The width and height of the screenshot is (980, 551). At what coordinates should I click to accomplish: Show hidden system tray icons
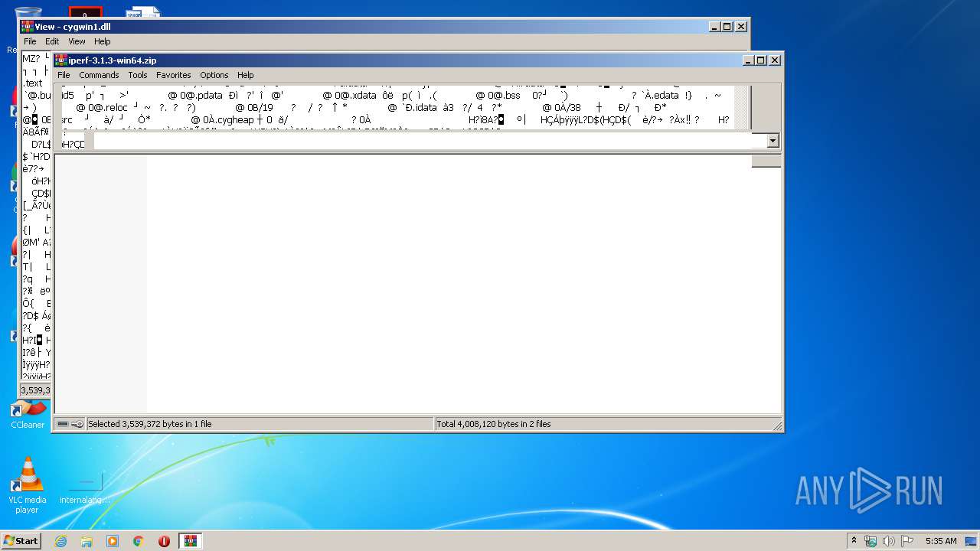[x=854, y=541]
